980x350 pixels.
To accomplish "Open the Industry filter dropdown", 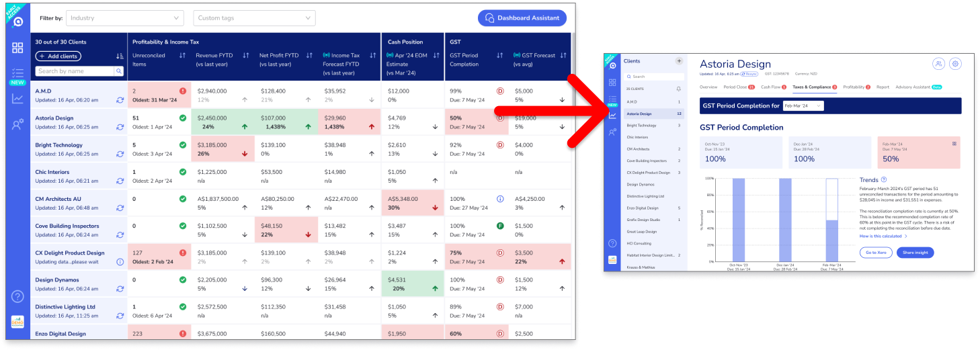I will pyautogui.click(x=125, y=18).
